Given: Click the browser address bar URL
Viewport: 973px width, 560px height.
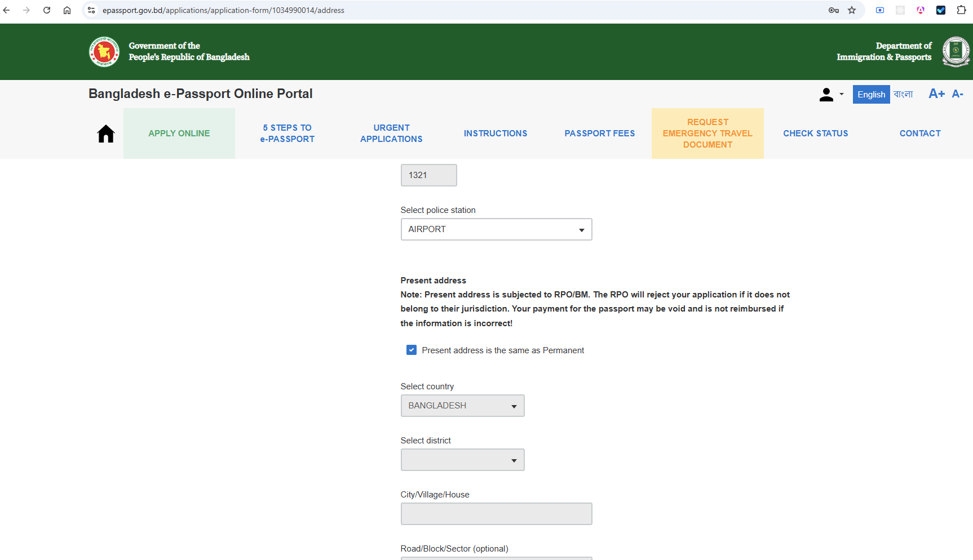Looking at the screenshot, I should (223, 10).
